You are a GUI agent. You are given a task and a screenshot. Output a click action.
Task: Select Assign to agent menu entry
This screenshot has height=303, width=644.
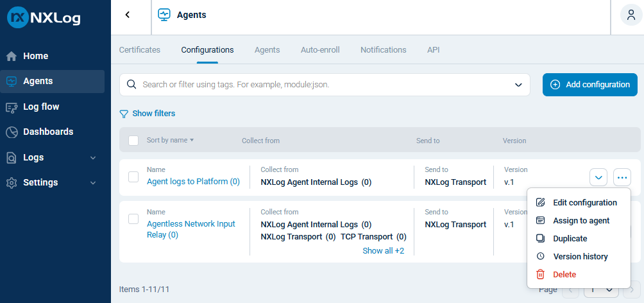(x=579, y=221)
